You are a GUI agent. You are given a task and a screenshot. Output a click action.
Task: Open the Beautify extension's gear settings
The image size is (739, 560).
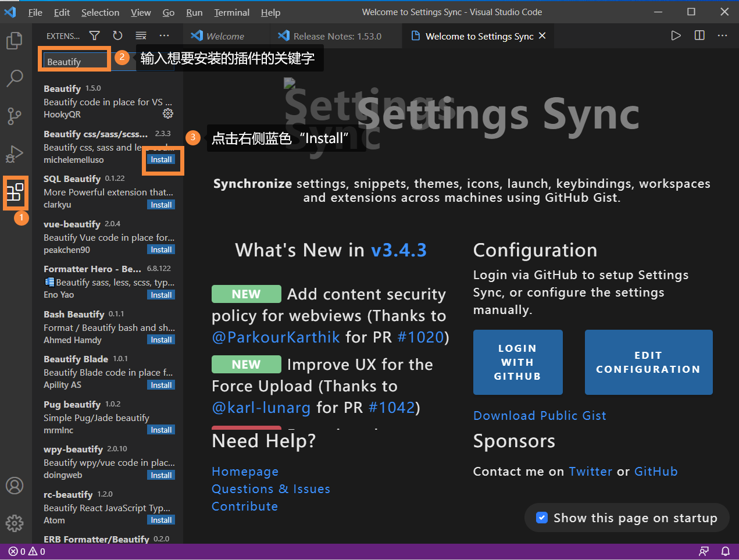pos(168,113)
